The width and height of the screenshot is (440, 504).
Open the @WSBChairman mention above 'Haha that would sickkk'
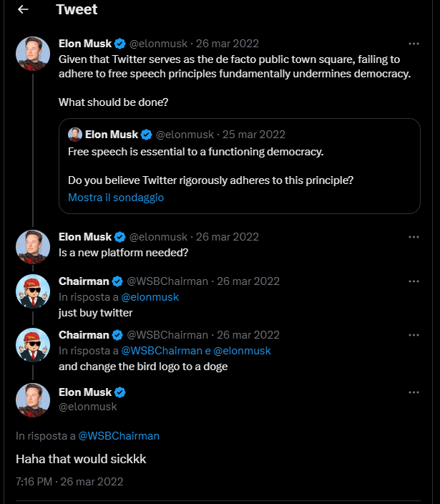(119, 435)
